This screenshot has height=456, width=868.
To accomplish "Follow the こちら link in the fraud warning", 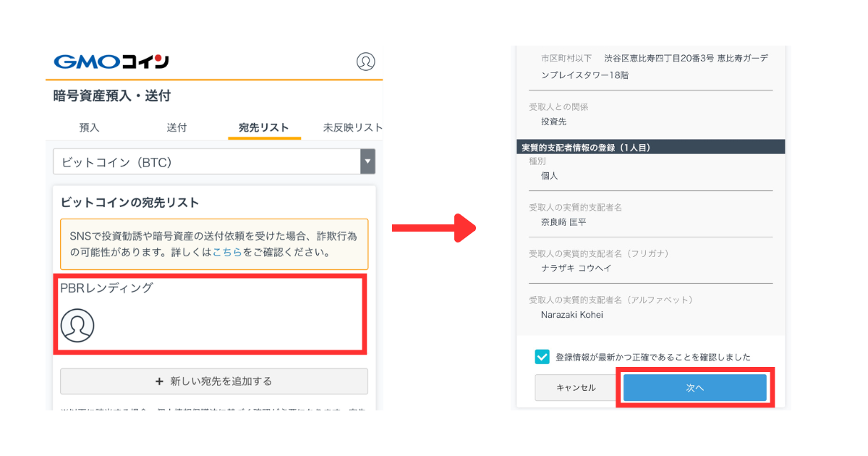I will [x=227, y=253].
